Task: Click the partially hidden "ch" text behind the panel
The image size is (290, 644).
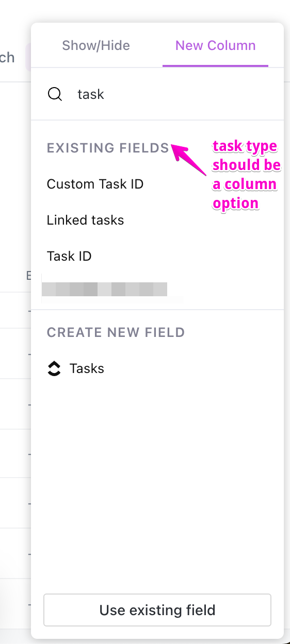Action: (7, 57)
